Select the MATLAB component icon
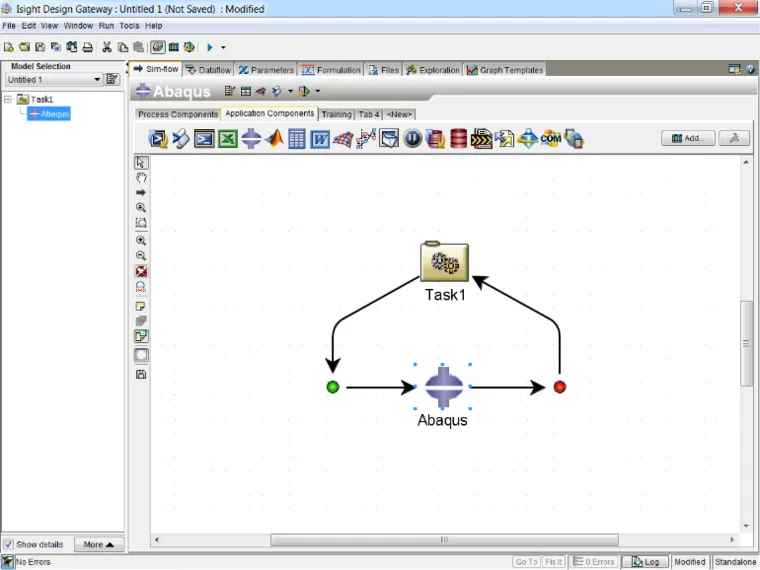760x570 pixels. click(x=274, y=139)
